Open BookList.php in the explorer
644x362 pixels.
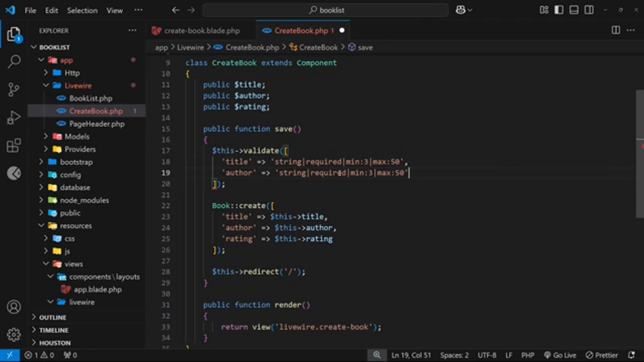[91, 99]
